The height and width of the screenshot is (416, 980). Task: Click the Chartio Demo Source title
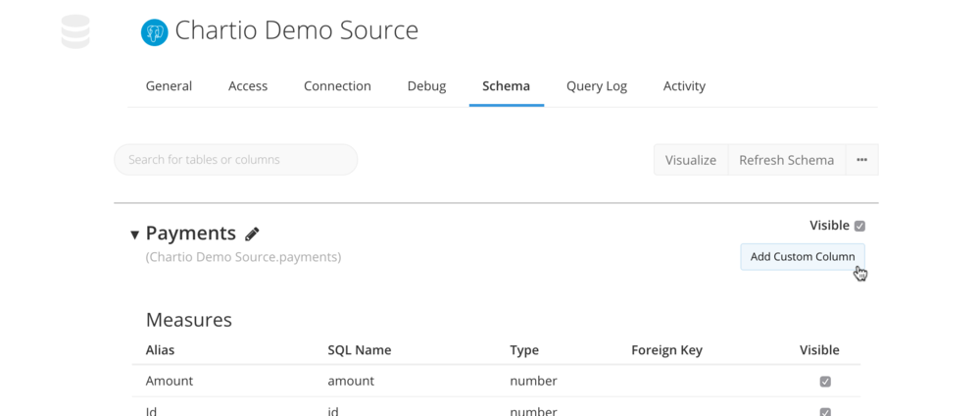click(x=297, y=30)
